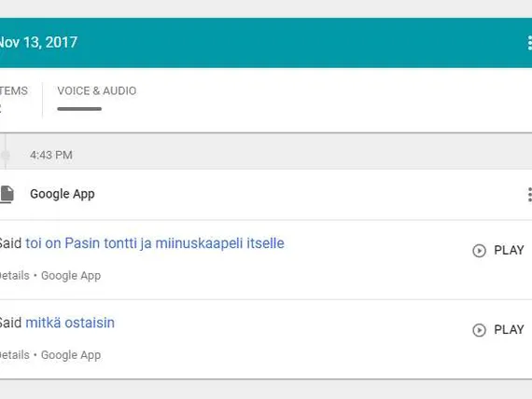
Task: Open the Google App card three-dot menu
Action: (x=529, y=195)
